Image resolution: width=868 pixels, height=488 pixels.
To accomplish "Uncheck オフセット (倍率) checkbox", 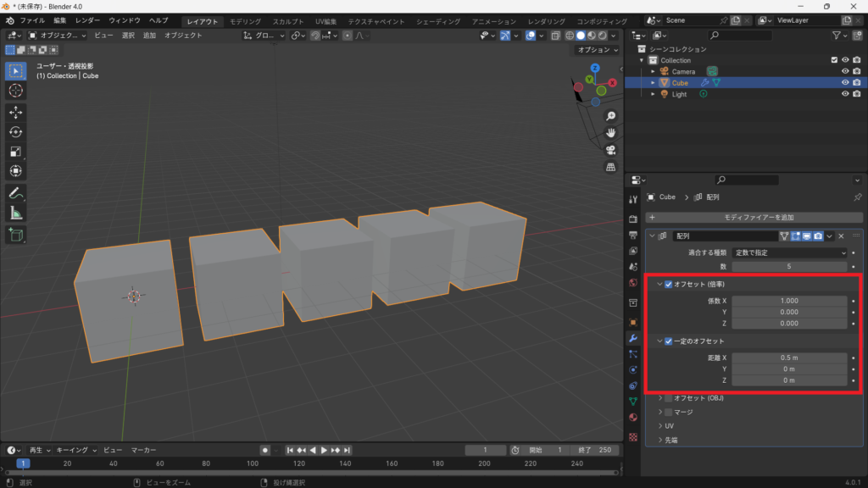I will point(669,284).
